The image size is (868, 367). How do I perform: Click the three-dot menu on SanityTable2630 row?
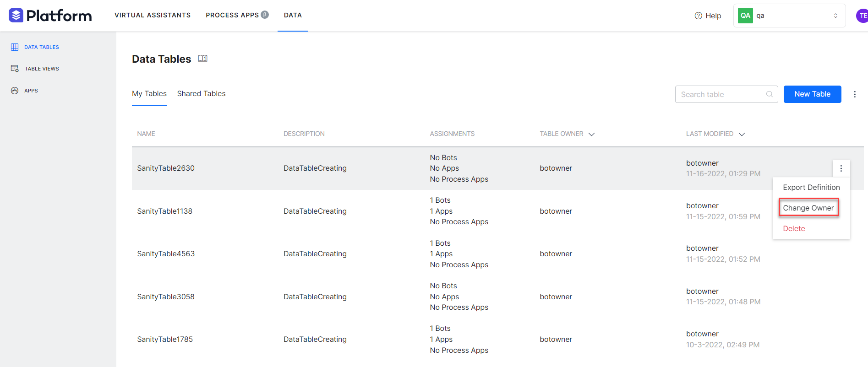tap(841, 168)
